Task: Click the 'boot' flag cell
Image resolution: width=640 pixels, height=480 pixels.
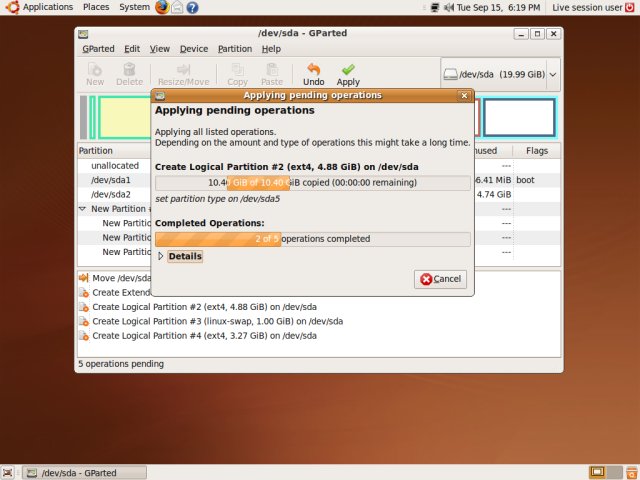Action: pyautogui.click(x=525, y=180)
